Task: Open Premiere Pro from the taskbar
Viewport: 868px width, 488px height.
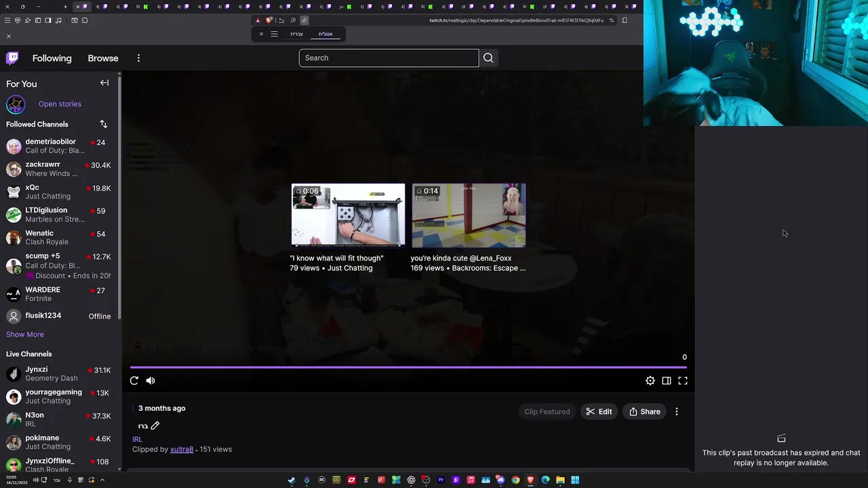Action: click(441, 480)
